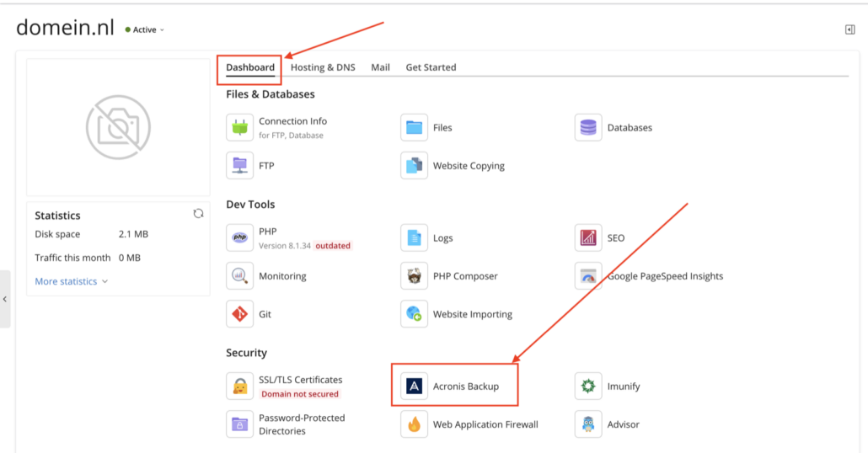Collapse the left sidebar arrow
This screenshot has width=868, height=453.
coord(5,299)
